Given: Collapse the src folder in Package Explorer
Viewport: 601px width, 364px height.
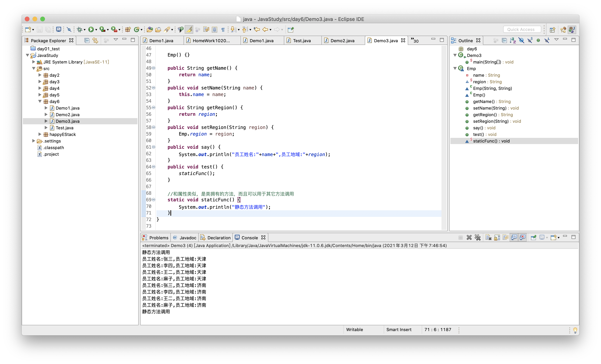Looking at the screenshot, I should pos(33,68).
